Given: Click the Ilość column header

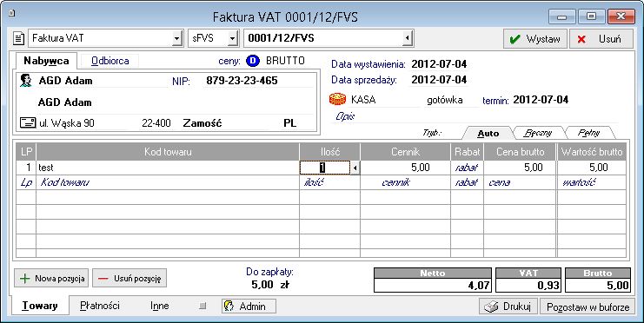Looking at the screenshot, I should (x=329, y=152).
